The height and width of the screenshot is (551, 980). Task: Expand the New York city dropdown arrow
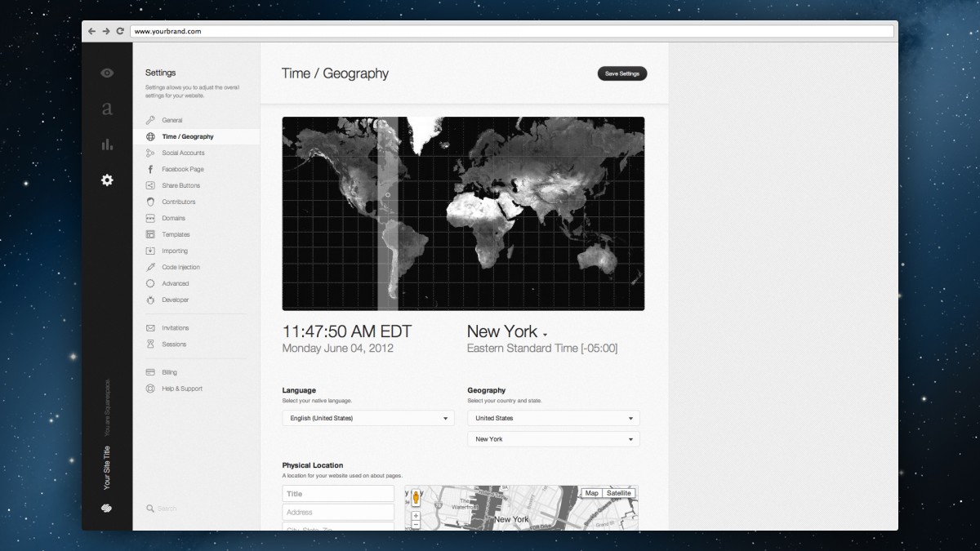[x=545, y=334]
